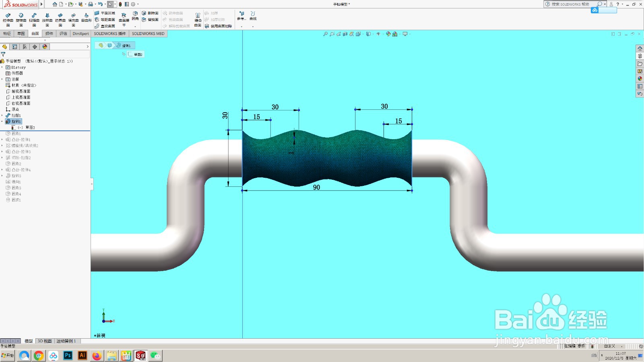644x362 pixels.
Task: Select the 填充曲面 filled surface tool
Action: click(x=73, y=19)
